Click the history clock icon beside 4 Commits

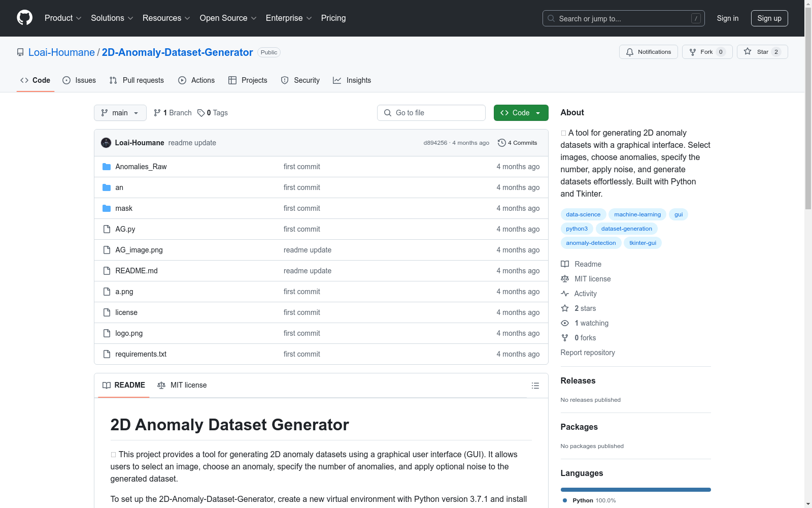[x=502, y=143]
